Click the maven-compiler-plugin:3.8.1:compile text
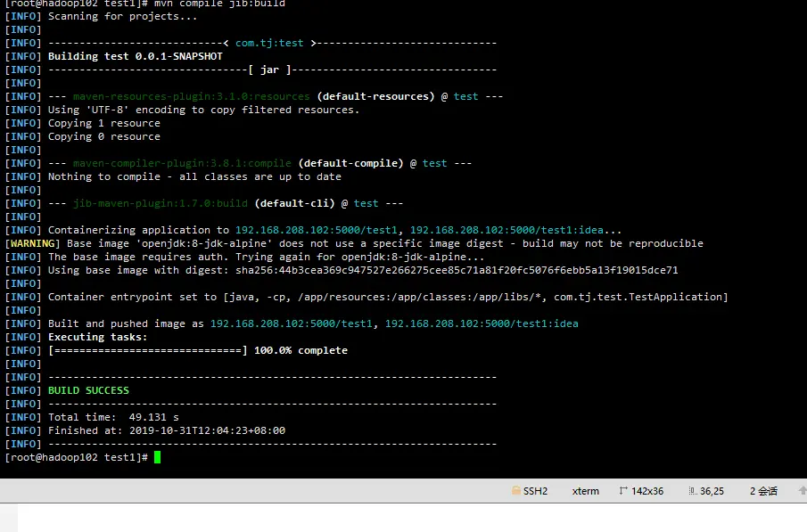Viewport: 807px width, 532px height. [x=182, y=163]
